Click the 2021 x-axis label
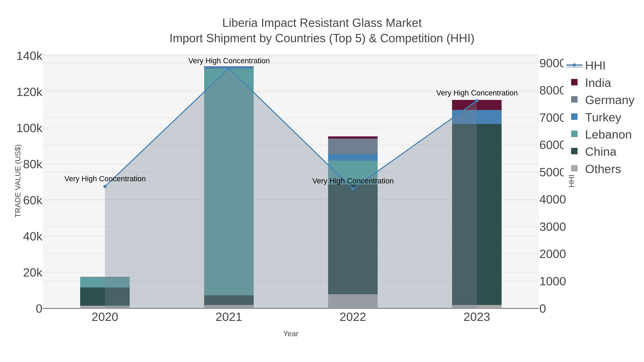The height and width of the screenshot is (362, 644). click(229, 317)
